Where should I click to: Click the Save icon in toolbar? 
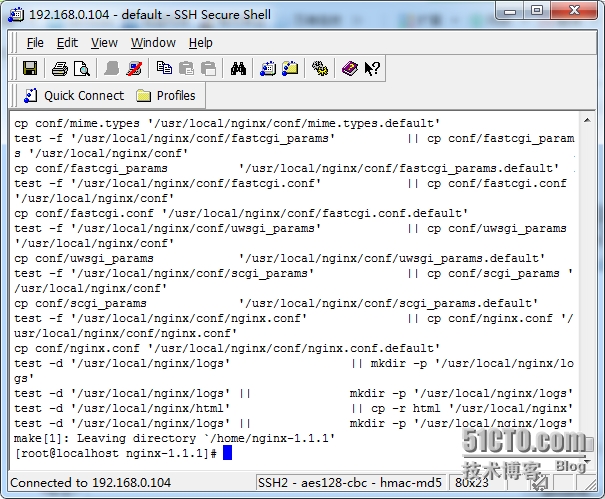pos(30,69)
